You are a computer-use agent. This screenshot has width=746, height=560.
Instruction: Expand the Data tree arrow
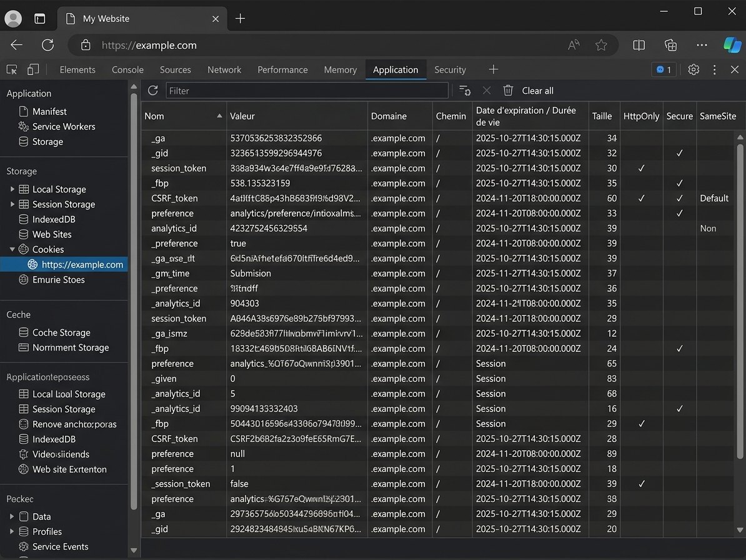[x=12, y=516]
